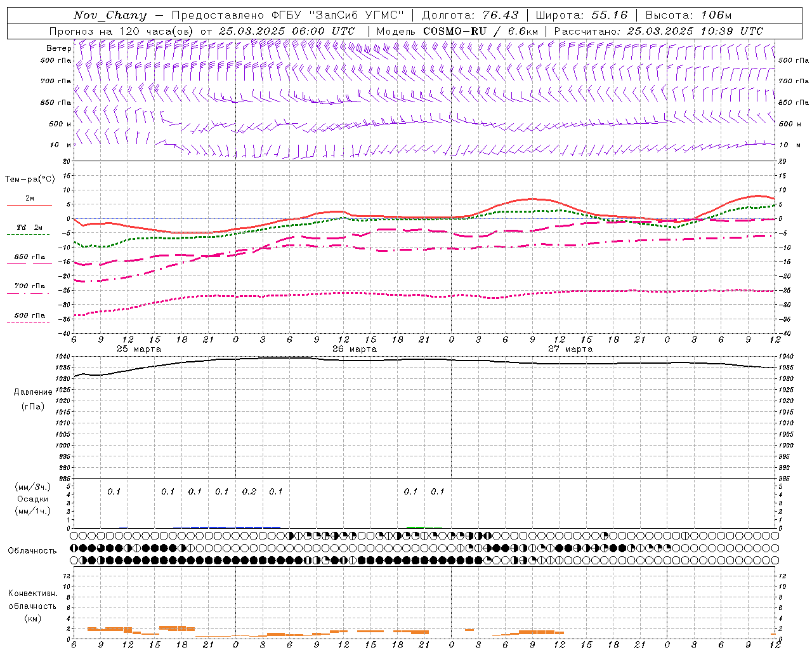This screenshot has height=650, width=812.
Task: Click the left 10 м wind level label
Action: click(x=60, y=145)
